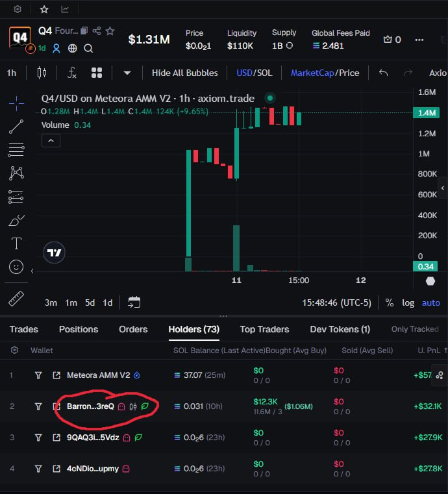448x494 pixels.
Task: Collapse the chart legend with the chevron
Action: click(51, 140)
